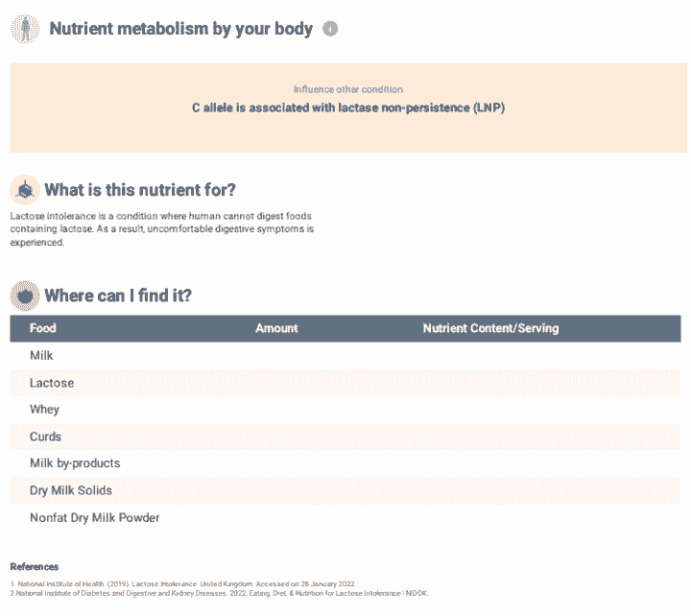The image size is (691, 616).
Task: Click the NIDDK Eating, Diet & Nutrition reference
Action: click(219, 593)
